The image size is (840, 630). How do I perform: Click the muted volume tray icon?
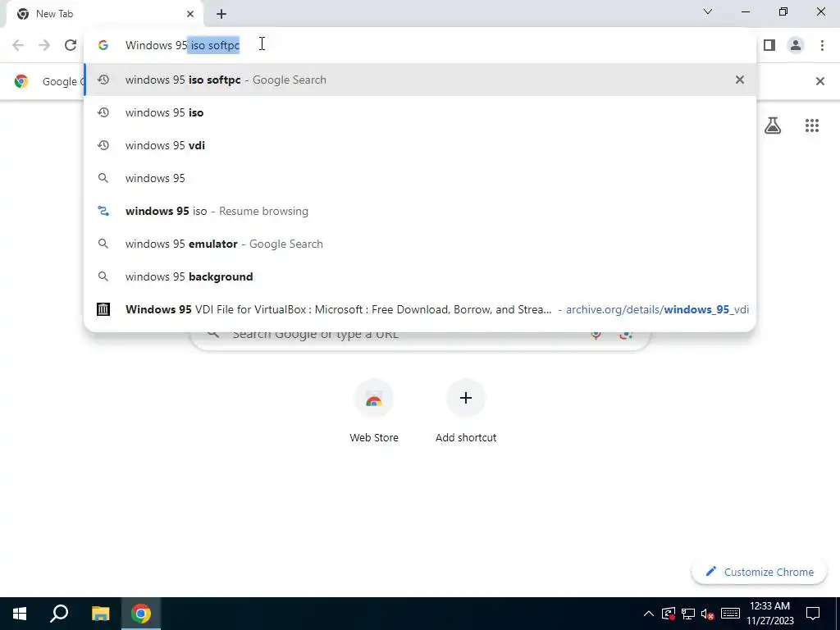point(707,614)
